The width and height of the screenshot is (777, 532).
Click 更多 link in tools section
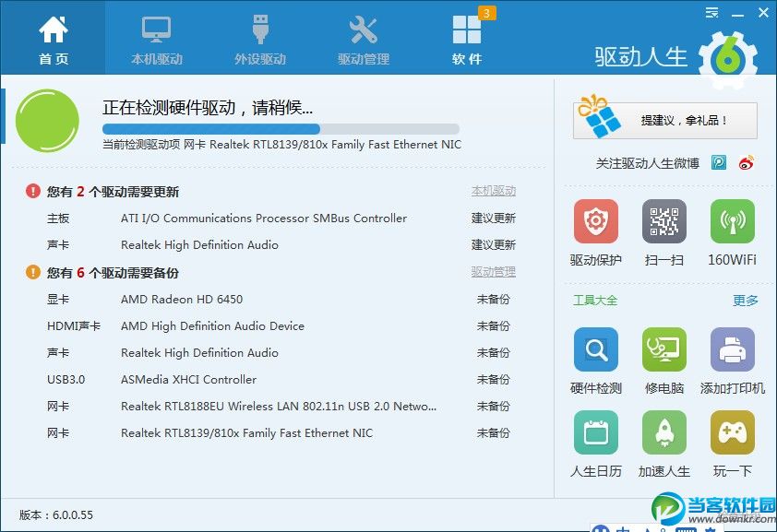click(x=746, y=301)
